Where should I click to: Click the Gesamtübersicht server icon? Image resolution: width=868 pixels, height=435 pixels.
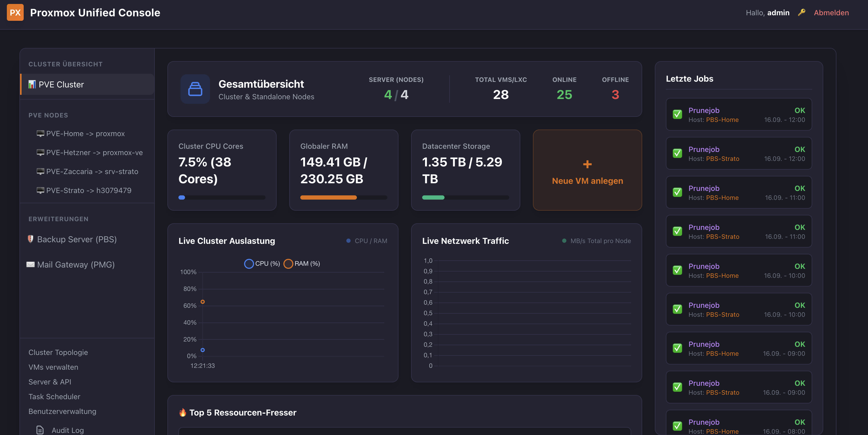point(195,89)
